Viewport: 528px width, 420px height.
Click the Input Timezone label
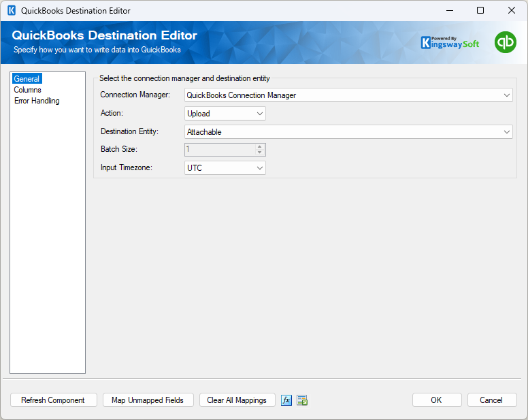coord(127,167)
